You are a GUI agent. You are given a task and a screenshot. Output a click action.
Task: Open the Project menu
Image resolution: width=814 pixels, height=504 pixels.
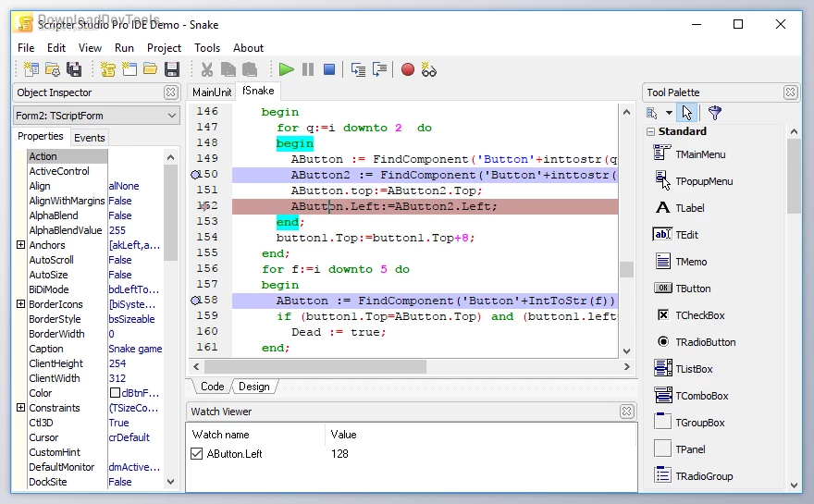coord(164,48)
